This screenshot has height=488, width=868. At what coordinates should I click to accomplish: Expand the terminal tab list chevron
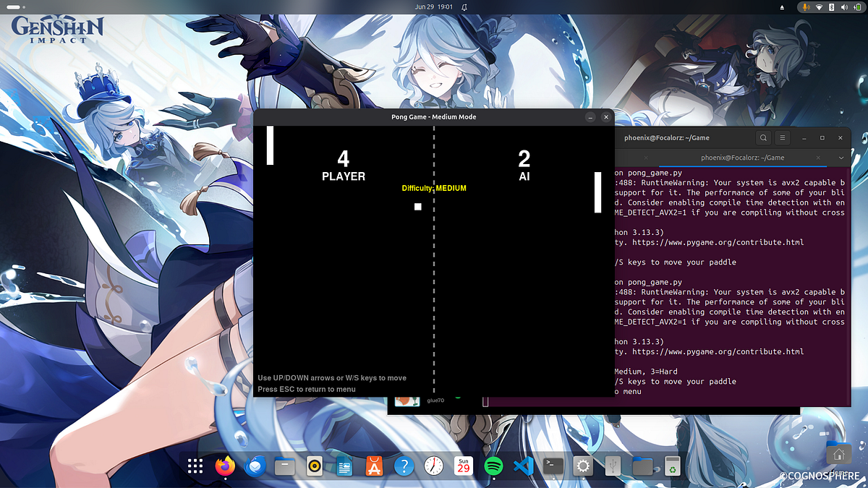coord(841,158)
